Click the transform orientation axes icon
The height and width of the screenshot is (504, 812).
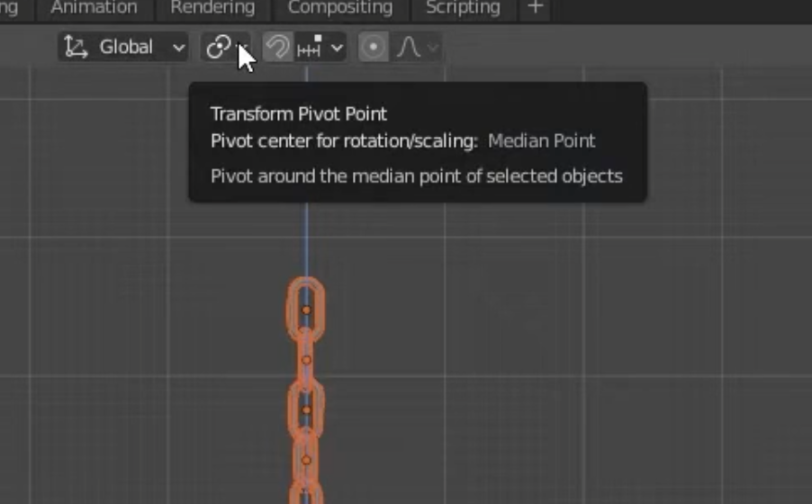pos(76,47)
